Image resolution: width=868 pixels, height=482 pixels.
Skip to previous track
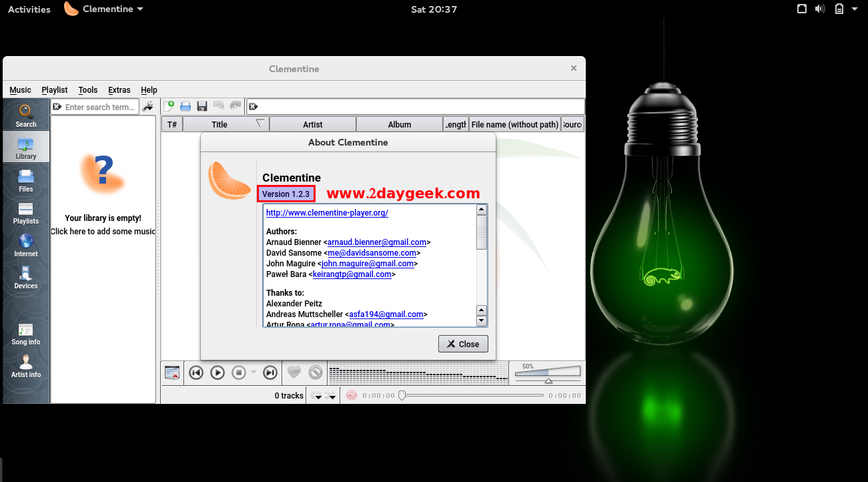coord(196,373)
